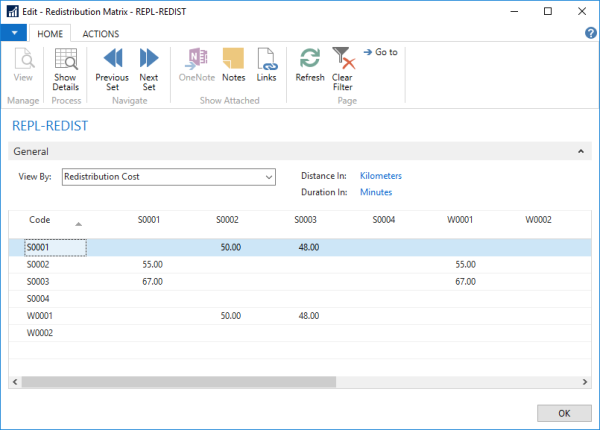Open the View By dropdown
This screenshot has height=430, width=600.
[x=268, y=177]
